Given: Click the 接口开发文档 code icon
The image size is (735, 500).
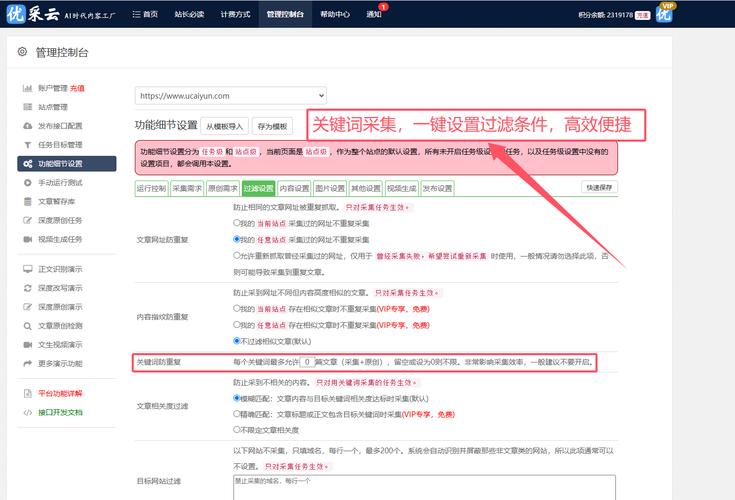Looking at the screenshot, I should [x=28, y=412].
